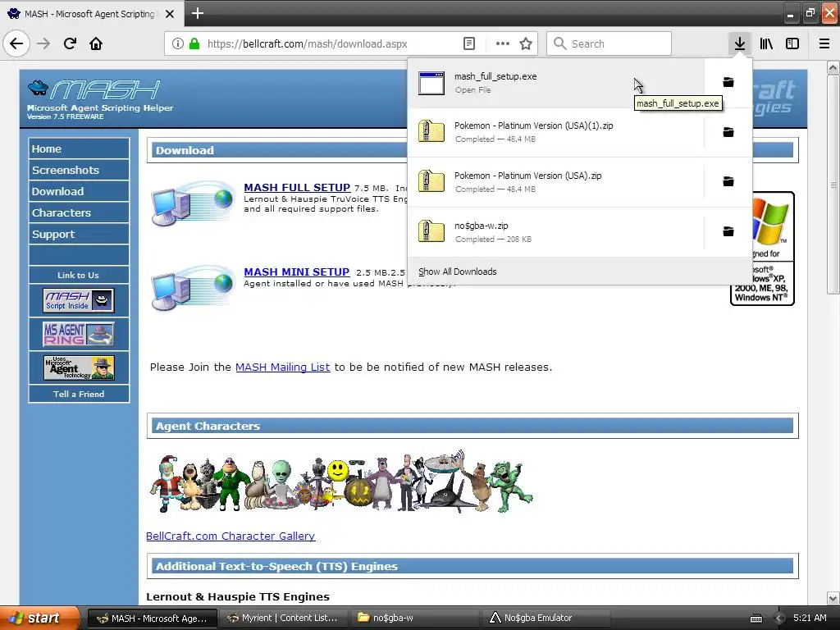The height and width of the screenshot is (630, 840).
Task: Click the system tray clock
Action: click(x=810, y=618)
